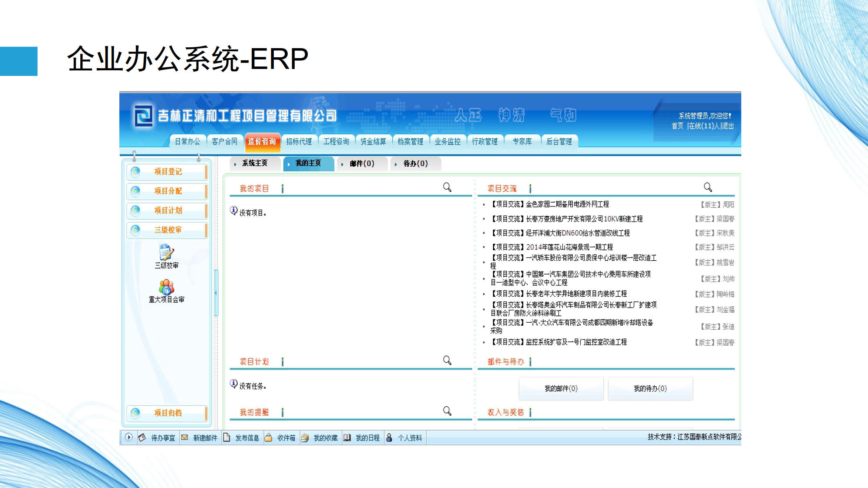This screenshot has width=868, height=488.
Task: Click 新建邮件 in bottom toolbar
Action: point(205,438)
